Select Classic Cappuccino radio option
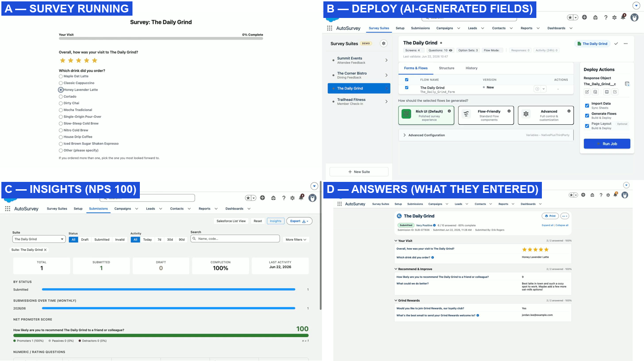This screenshot has height=361, width=644. coord(61,83)
